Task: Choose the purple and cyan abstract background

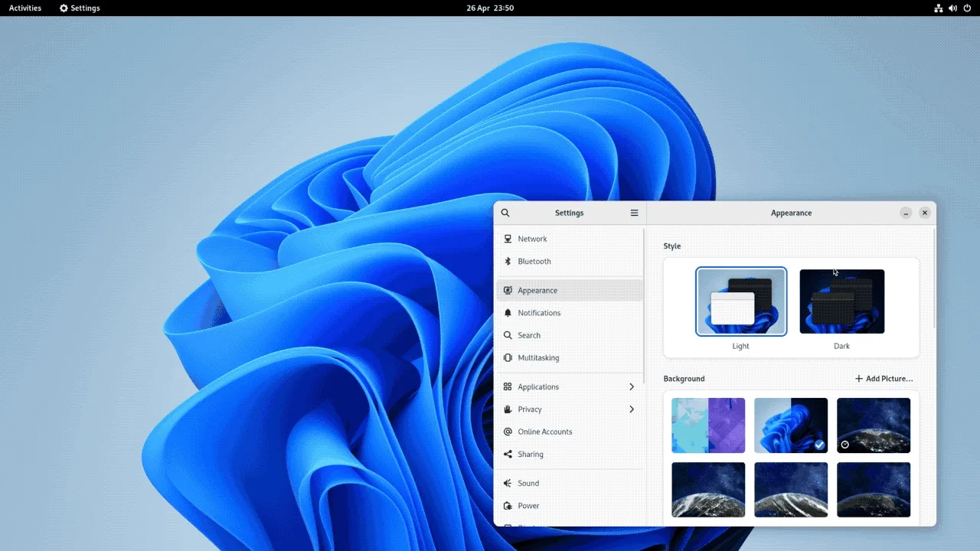Action: tap(708, 425)
